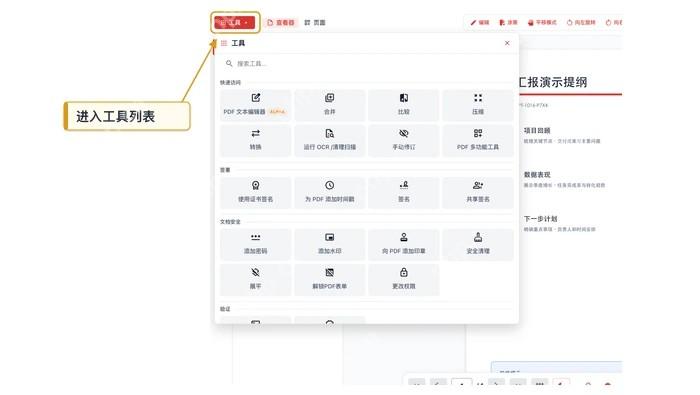
Task: Open the 运行 OCR/清理扫描 tool
Action: pos(329,140)
